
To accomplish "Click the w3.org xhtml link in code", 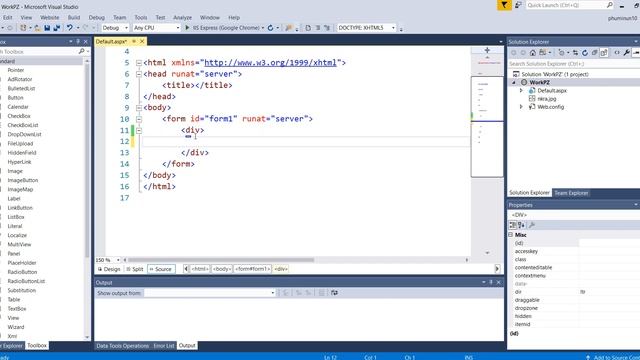I will coord(270,63).
